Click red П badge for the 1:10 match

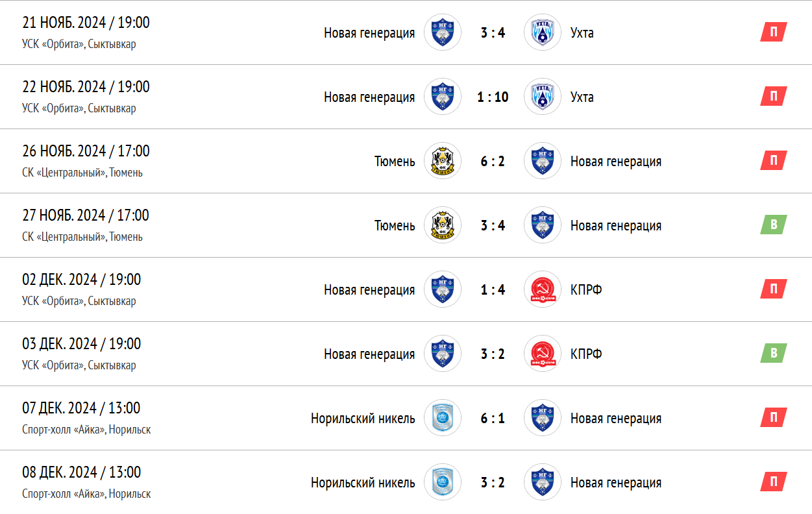tap(774, 97)
